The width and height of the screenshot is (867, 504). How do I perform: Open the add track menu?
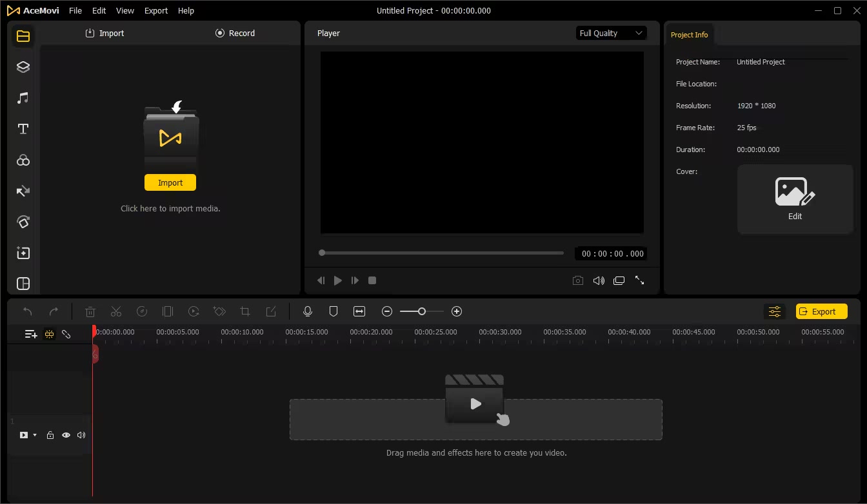30,334
